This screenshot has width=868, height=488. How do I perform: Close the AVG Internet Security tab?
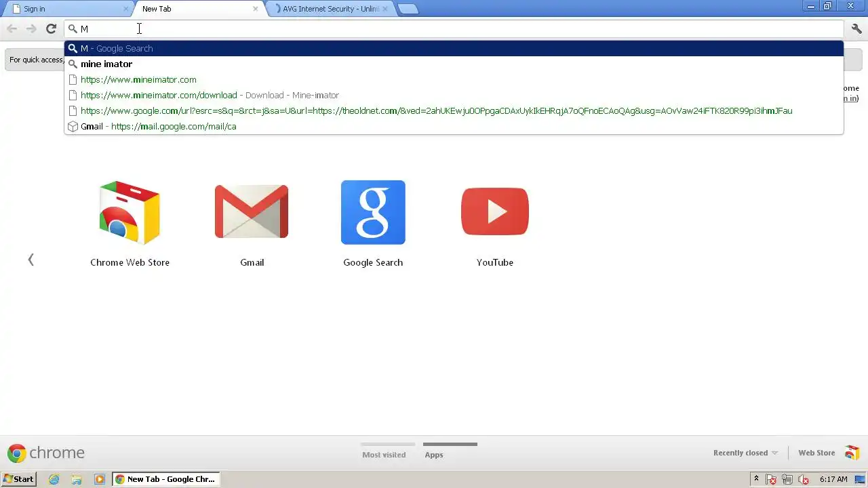(385, 9)
